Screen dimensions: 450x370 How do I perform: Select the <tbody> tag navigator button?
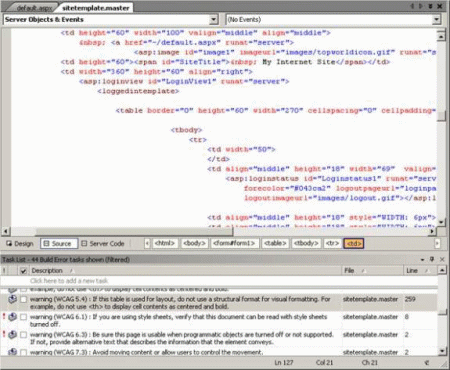(306, 243)
